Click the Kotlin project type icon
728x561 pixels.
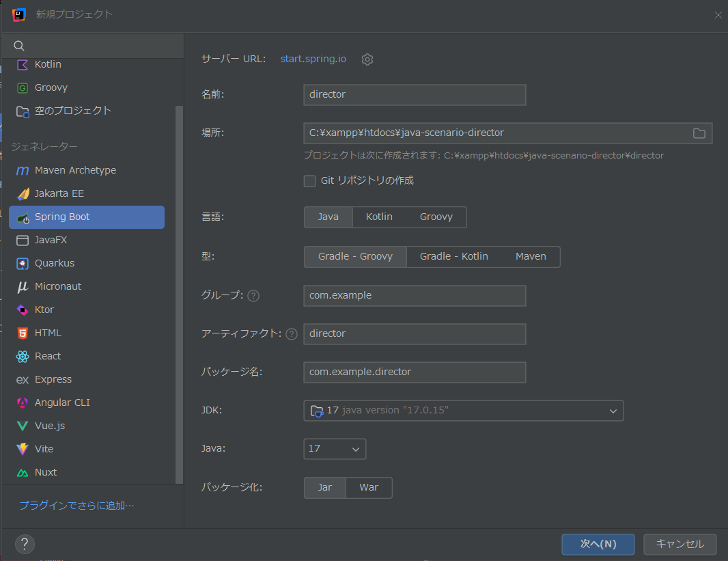tap(23, 64)
